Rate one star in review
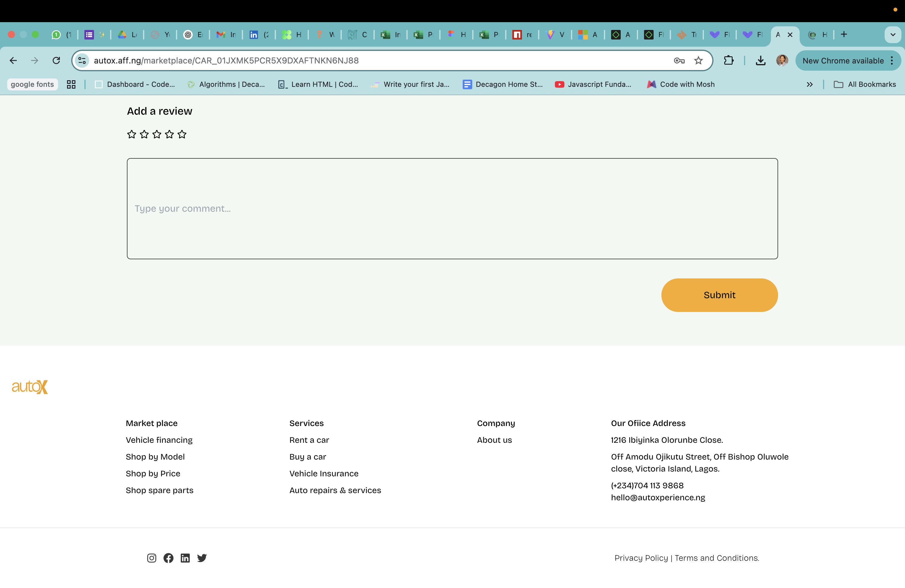The height and width of the screenshot is (588, 905). (x=132, y=134)
